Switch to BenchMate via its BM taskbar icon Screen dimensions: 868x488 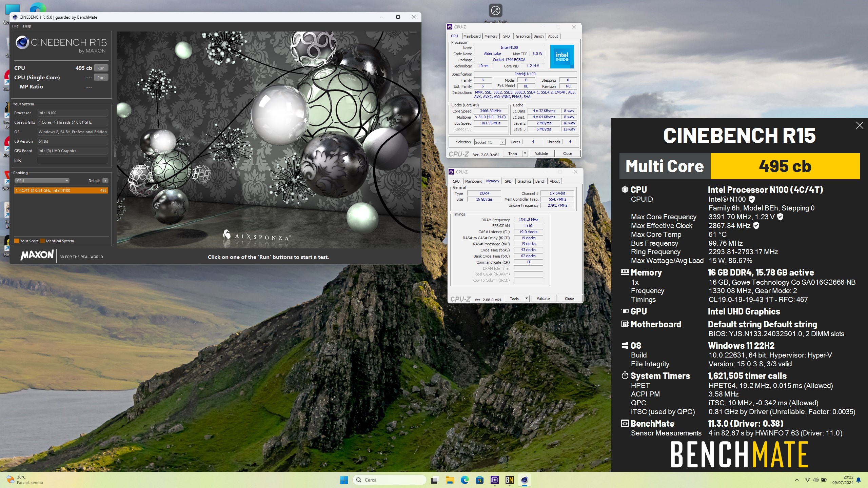pos(510,480)
